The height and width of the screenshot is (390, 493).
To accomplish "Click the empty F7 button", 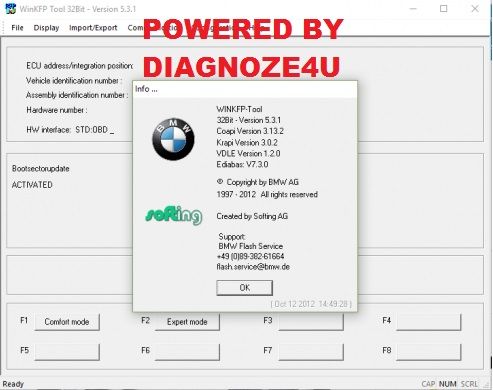I will (x=311, y=352).
